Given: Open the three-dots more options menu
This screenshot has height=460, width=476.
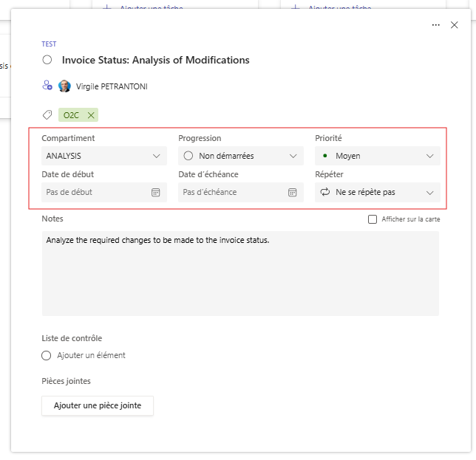Looking at the screenshot, I should click(436, 25).
